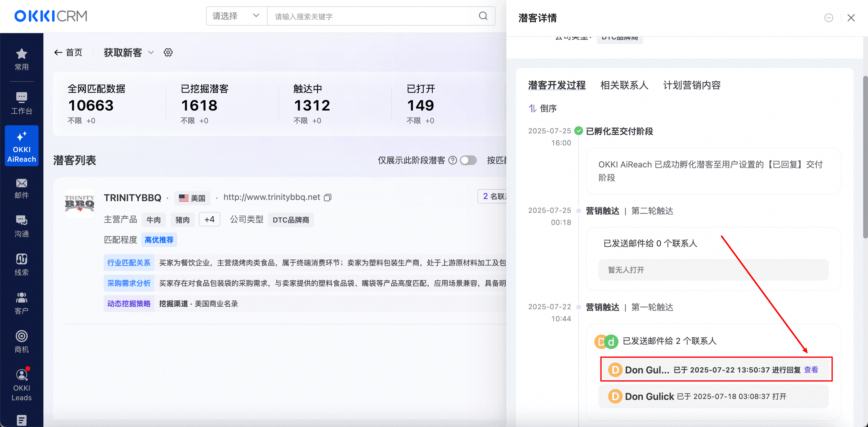
Task: Click the settings gear next to 获取新客
Action: pyautogui.click(x=168, y=52)
